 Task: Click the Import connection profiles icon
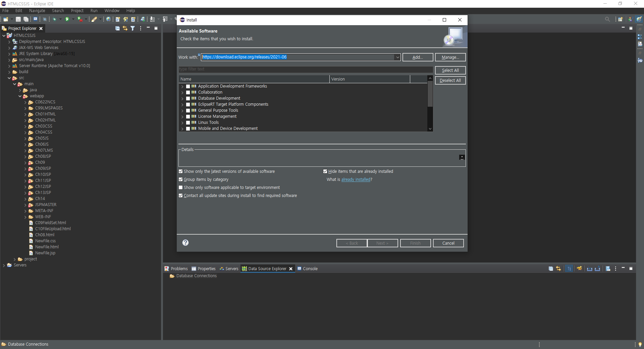(589, 268)
